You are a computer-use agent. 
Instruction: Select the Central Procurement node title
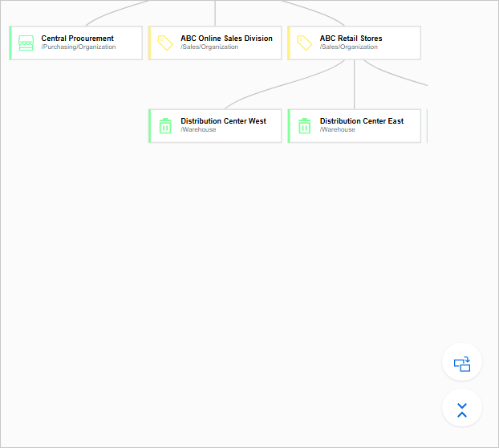point(77,39)
